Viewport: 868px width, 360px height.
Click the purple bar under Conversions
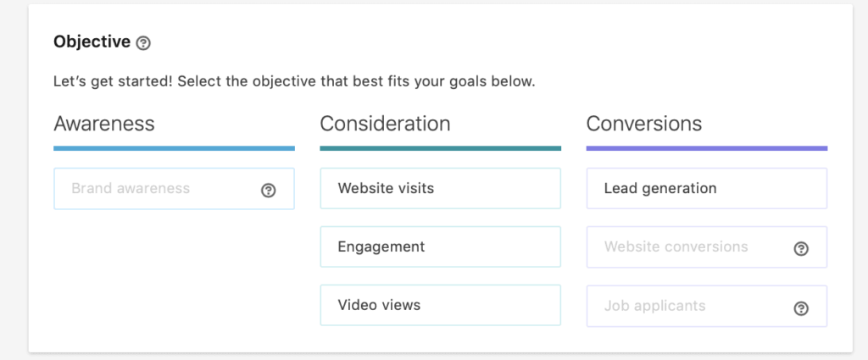[x=706, y=148]
